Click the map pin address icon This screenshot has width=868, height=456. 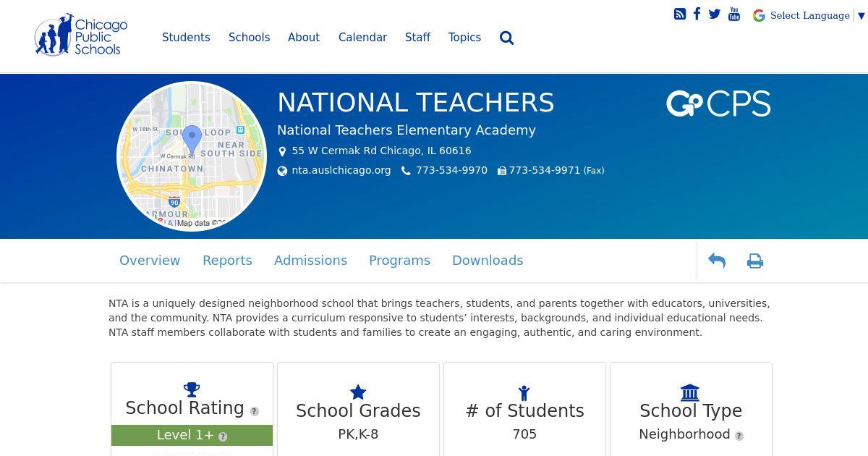point(282,151)
